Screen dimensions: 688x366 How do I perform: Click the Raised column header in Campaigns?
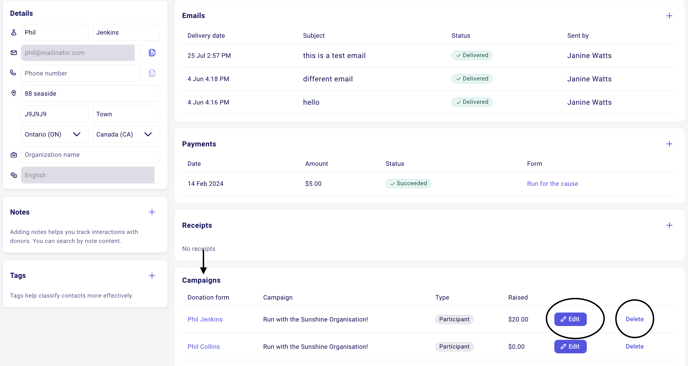point(518,298)
